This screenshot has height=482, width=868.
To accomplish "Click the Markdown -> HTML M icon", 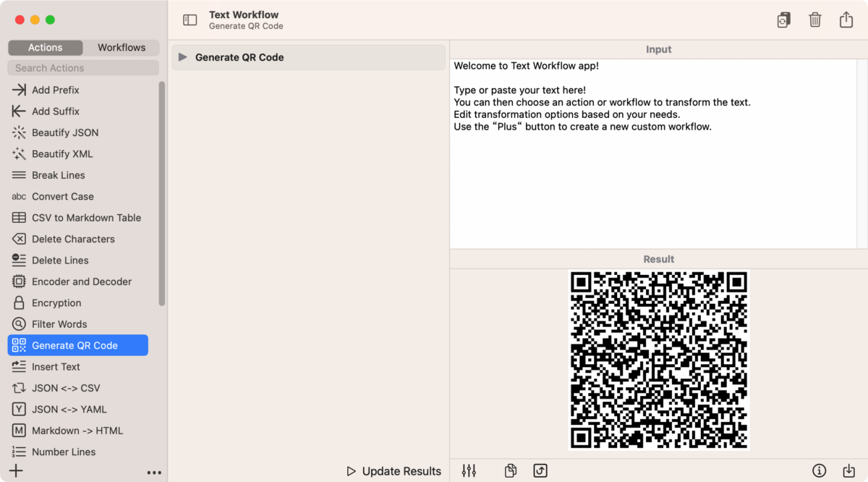I will [x=19, y=431].
